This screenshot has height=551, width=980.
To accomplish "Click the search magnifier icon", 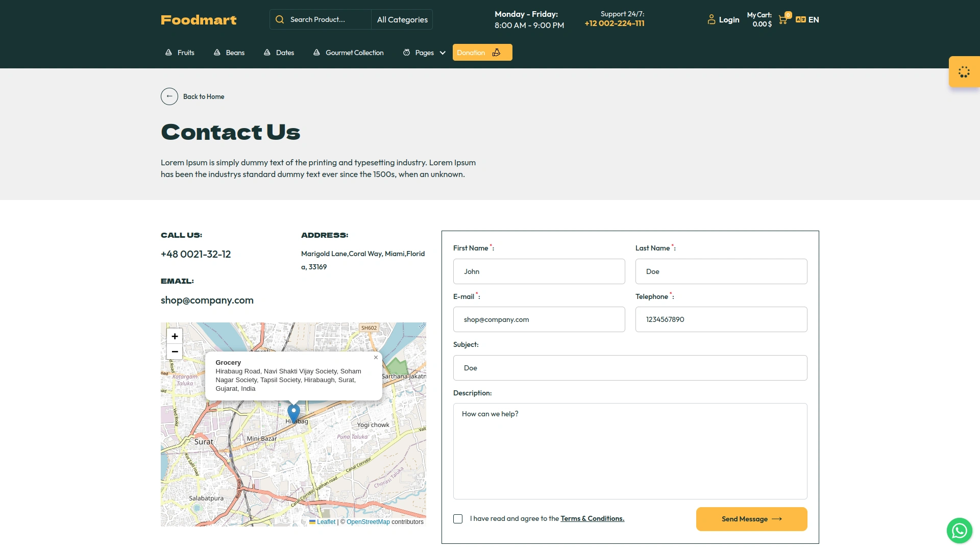I will [x=280, y=19].
